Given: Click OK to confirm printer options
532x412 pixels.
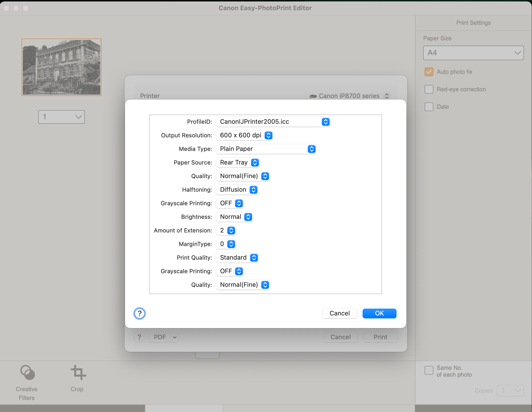Looking at the screenshot, I should point(379,313).
